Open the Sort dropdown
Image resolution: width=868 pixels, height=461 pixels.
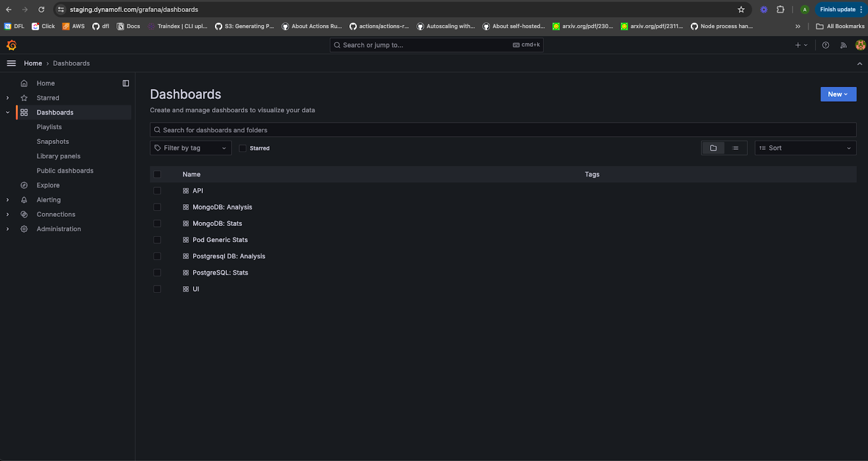[x=805, y=148]
